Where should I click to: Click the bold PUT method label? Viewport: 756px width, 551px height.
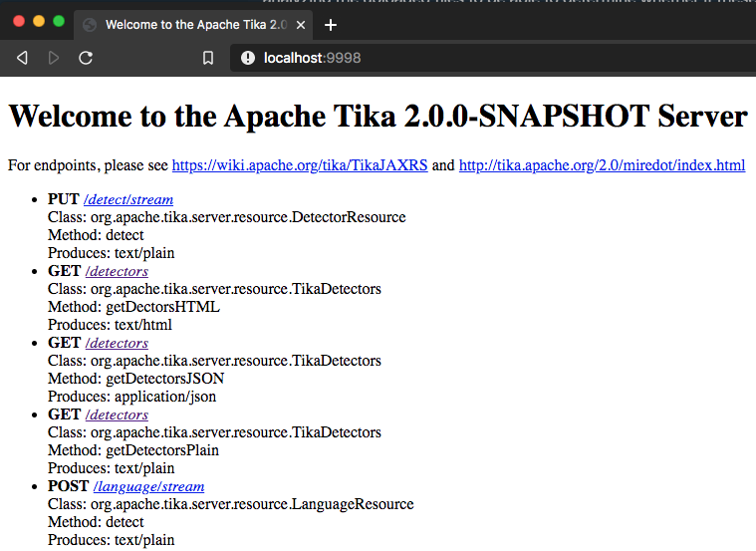pos(63,199)
